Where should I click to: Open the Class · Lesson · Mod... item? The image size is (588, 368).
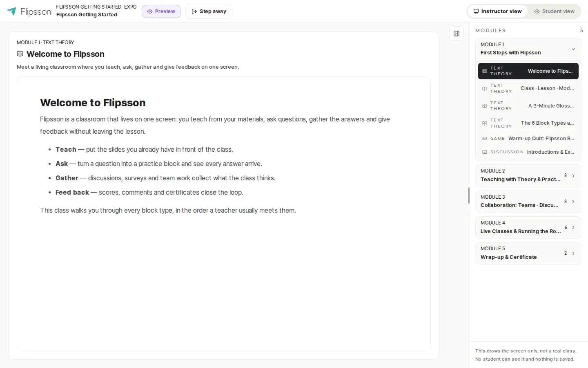click(x=528, y=88)
